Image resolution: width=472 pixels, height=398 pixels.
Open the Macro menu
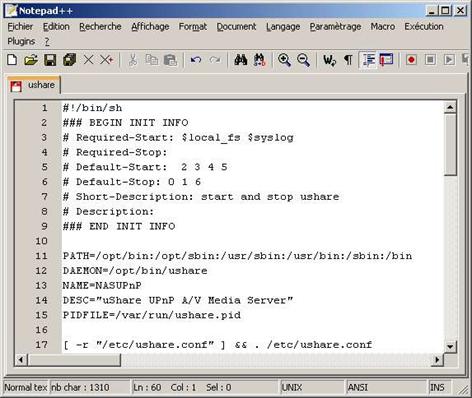[383, 26]
